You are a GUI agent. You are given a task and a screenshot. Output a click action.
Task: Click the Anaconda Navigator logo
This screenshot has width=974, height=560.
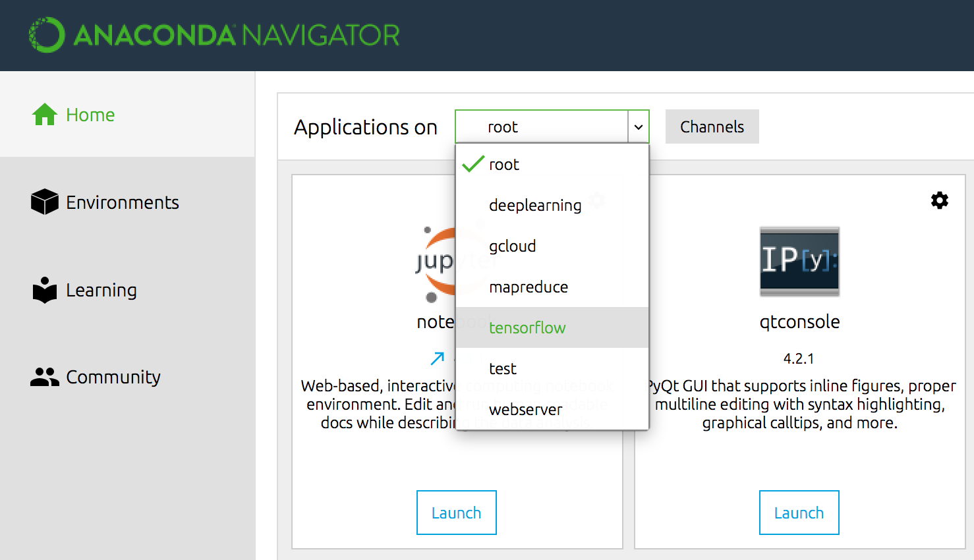click(214, 35)
